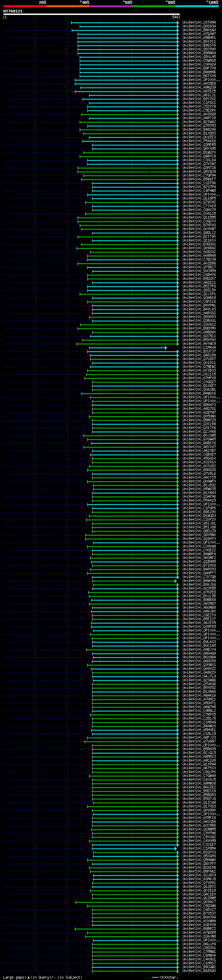222x980 pixels.
Task: Open the UniRef100_B9F7Y8 hit
Action: (199, 68)
